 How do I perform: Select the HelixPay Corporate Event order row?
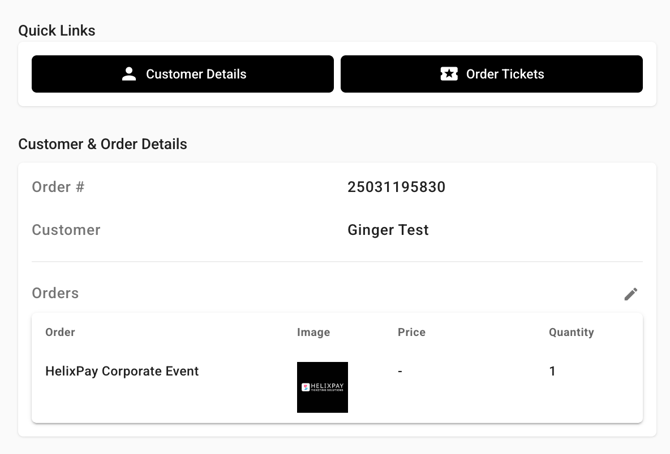[337, 386]
